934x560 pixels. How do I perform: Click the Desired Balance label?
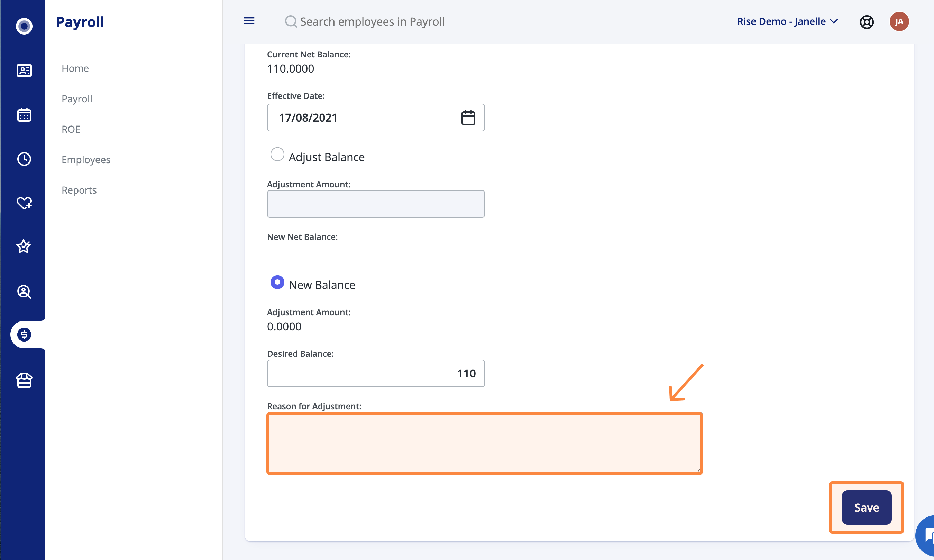coord(300,354)
